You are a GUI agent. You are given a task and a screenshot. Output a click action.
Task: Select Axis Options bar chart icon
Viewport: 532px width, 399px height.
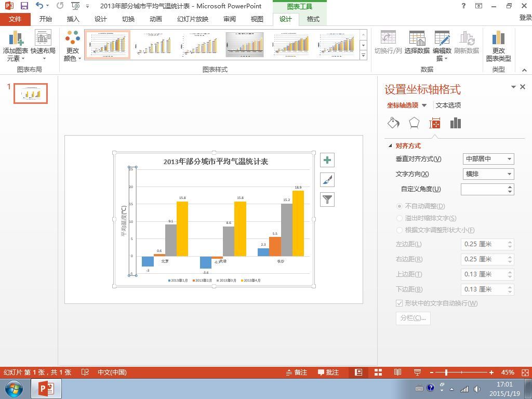pyautogui.click(x=455, y=123)
